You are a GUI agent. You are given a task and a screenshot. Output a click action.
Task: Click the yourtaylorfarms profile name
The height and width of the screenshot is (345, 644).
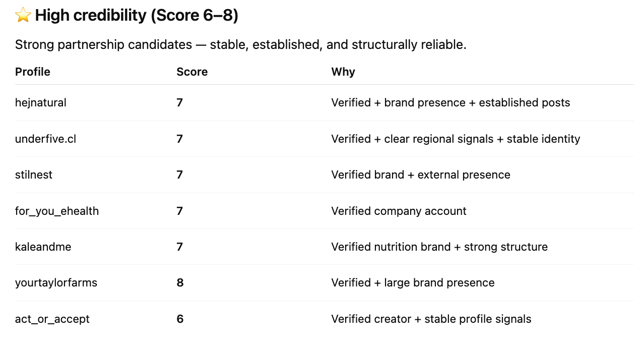coord(56,282)
